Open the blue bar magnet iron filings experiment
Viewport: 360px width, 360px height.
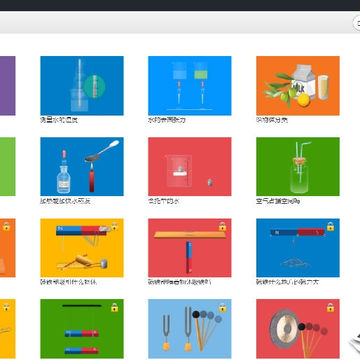tap(298, 248)
